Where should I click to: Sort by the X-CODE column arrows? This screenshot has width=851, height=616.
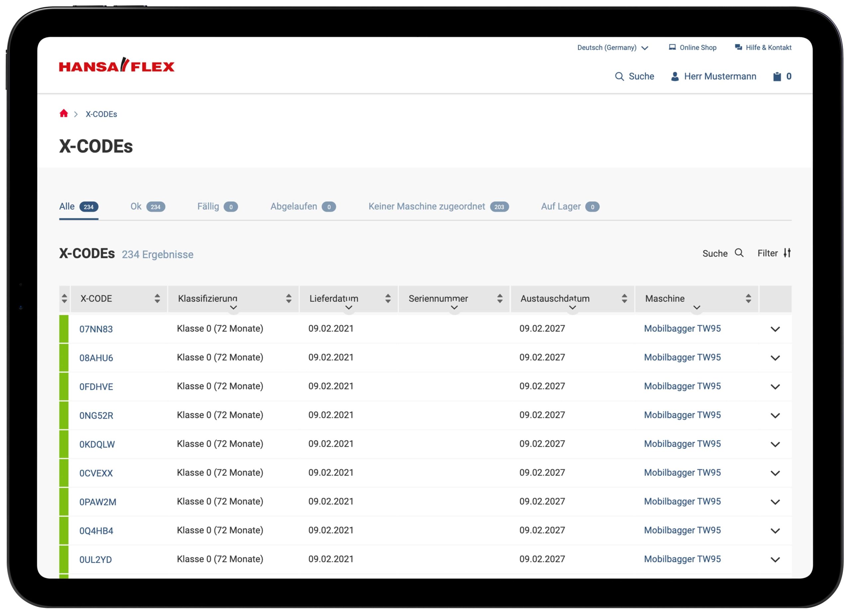[157, 299]
